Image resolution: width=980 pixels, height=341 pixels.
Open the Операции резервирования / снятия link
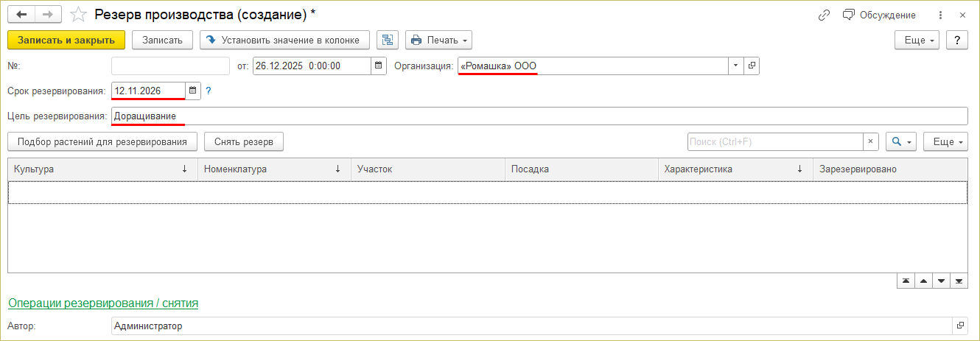pyautogui.click(x=103, y=303)
